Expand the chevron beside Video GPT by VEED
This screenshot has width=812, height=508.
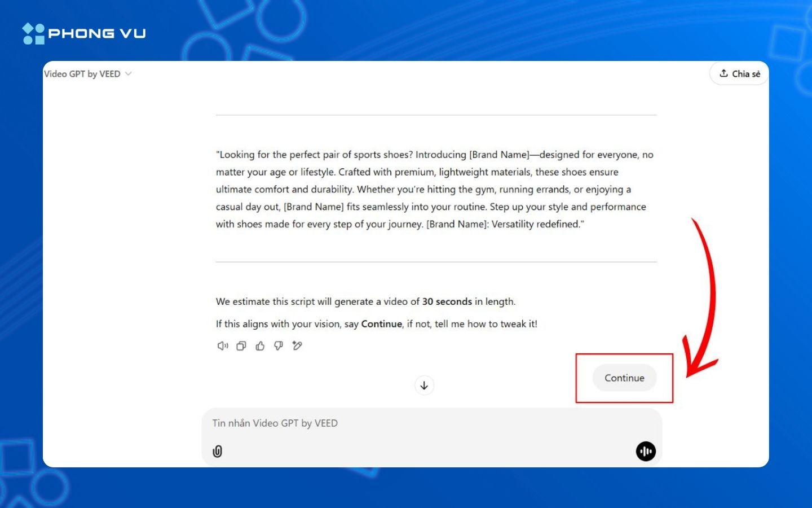(129, 74)
